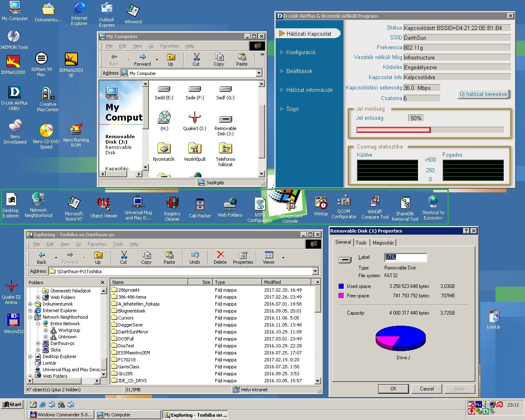Open the 3DMark2001 SE desktop icon
Screen dimensions: 525x420
click(71, 64)
